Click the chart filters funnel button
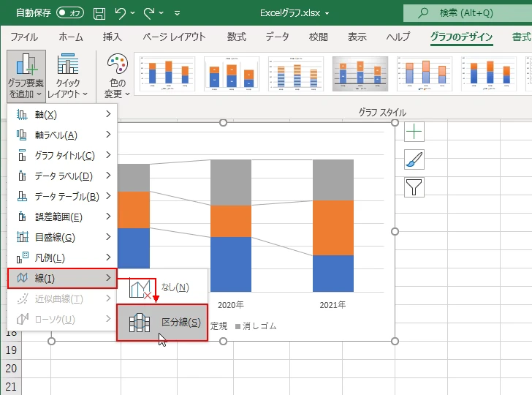Image resolution: width=532 pixels, height=395 pixels. 414,187
